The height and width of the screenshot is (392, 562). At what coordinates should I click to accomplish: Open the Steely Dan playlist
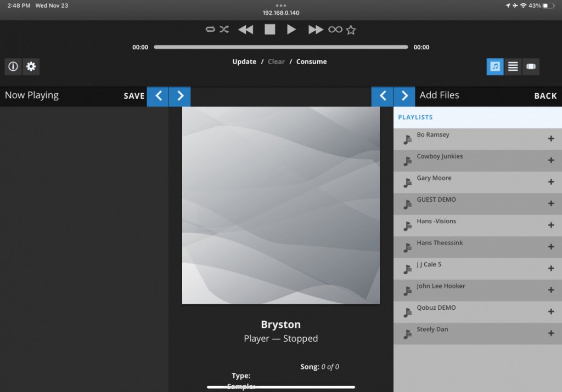pyautogui.click(x=477, y=334)
